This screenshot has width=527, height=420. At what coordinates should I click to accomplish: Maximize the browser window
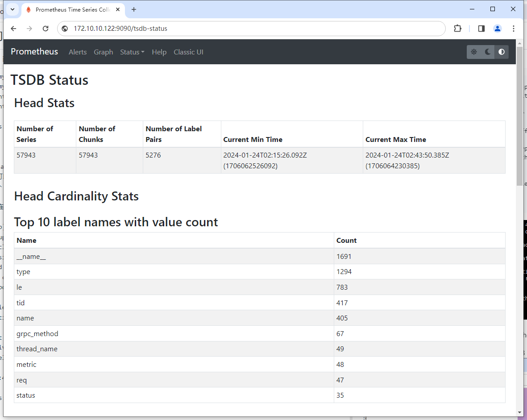(492, 9)
